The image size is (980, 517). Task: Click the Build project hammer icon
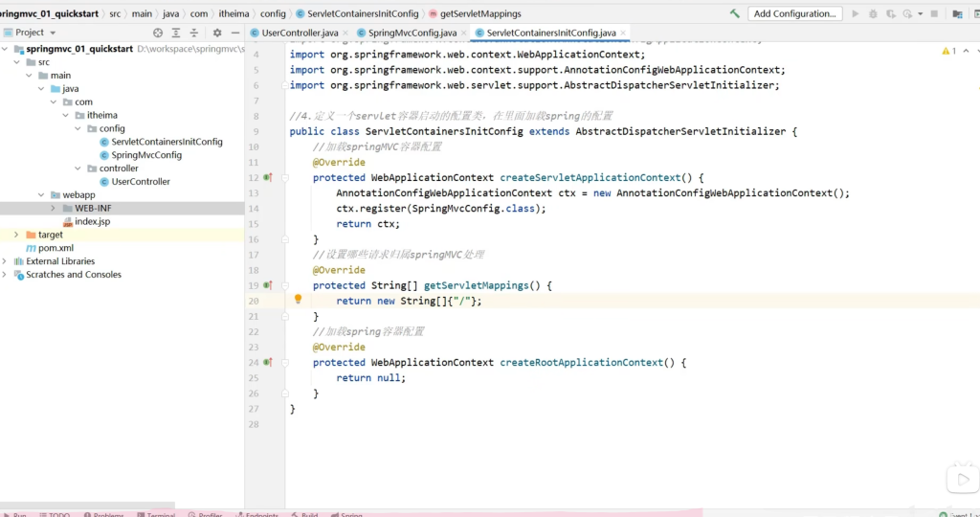[734, 13]
